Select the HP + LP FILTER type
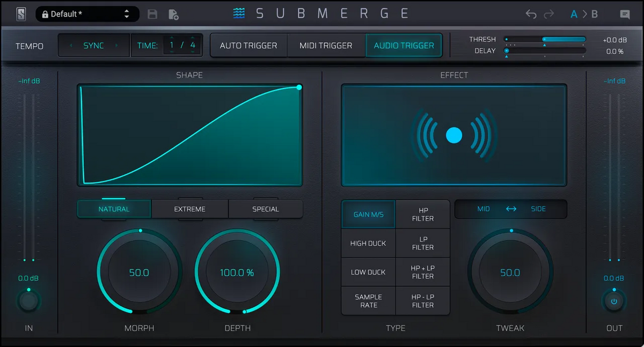This screenshot has width=644, height=347. pyautogui.click(x=423, y=272)
